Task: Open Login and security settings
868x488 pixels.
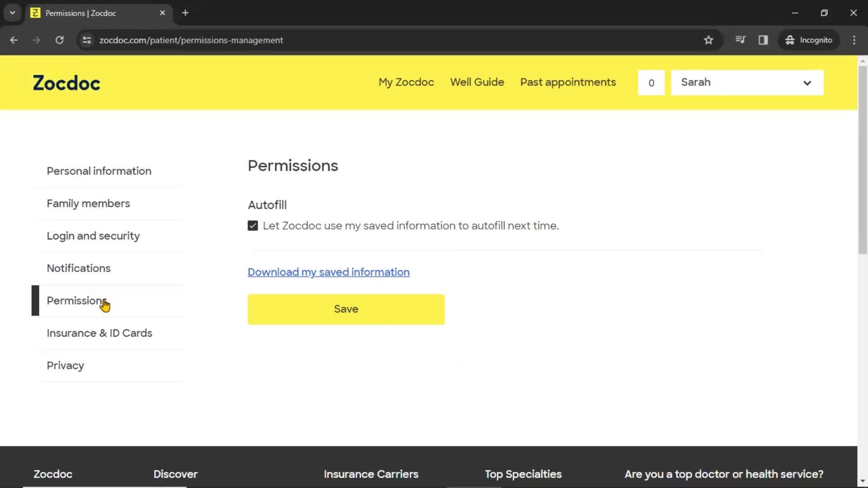Action: click(x=93, y=236)
